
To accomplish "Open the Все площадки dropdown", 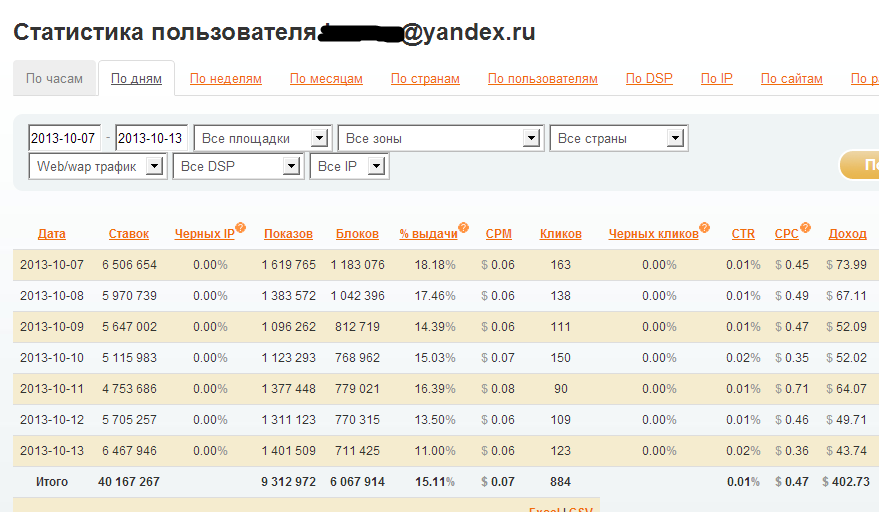I will 262,138.
